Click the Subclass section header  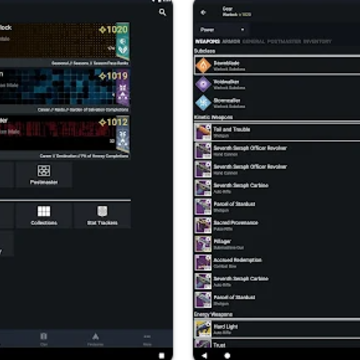click(x=205, y=51)
